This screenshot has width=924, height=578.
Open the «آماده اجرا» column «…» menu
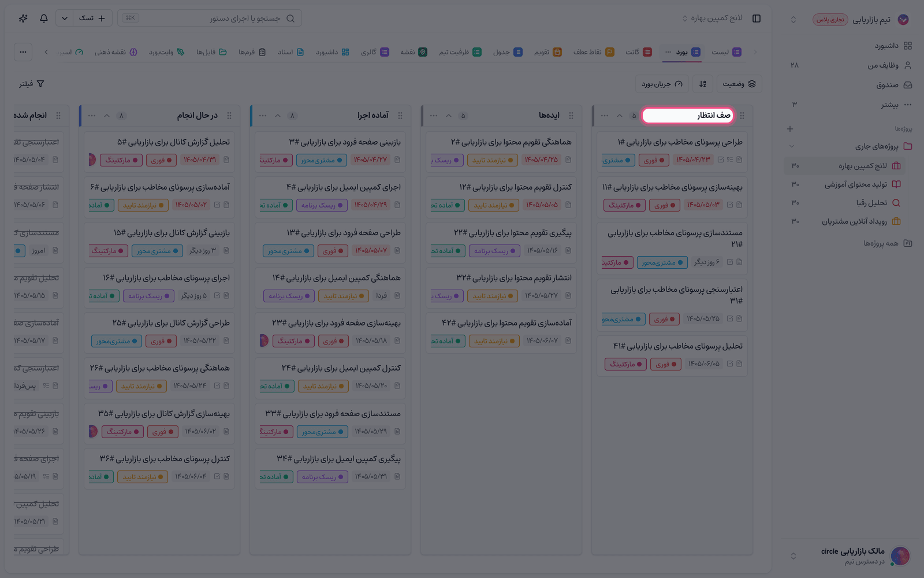[263, 116]
